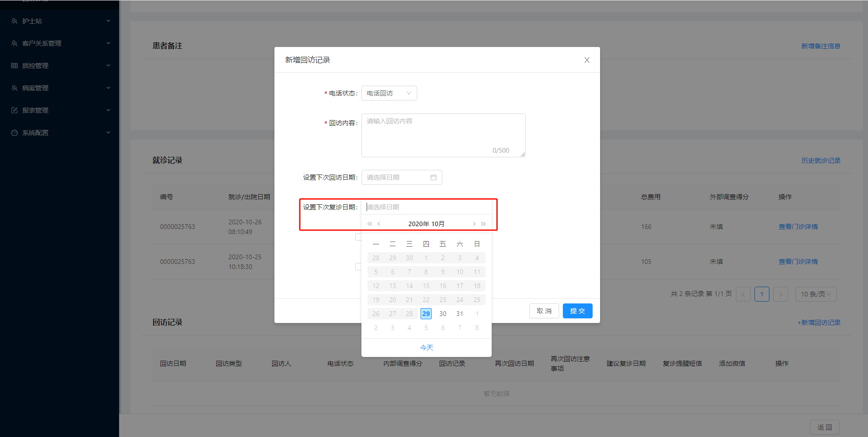Click the 10月 month label in calendar header
Screen dimensions: 868x437
(438, 224)
